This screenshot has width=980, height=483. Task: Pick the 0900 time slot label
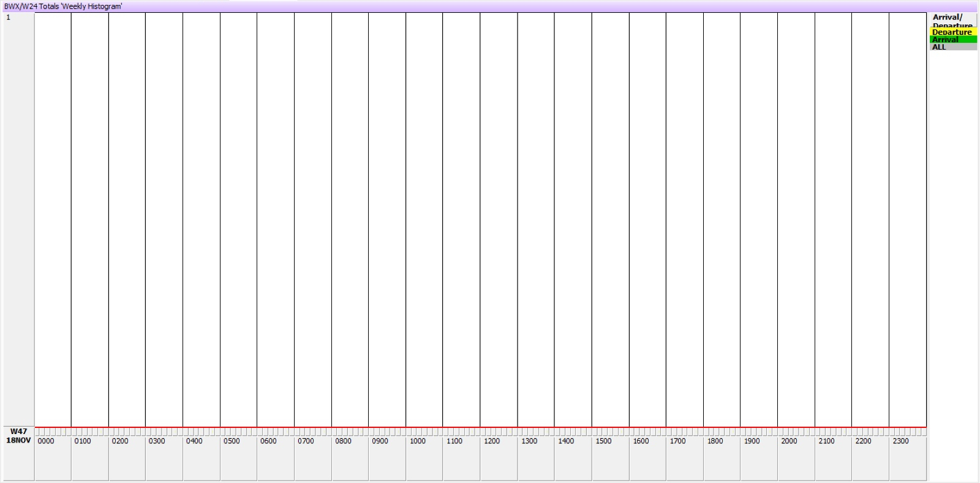(380, 441)
